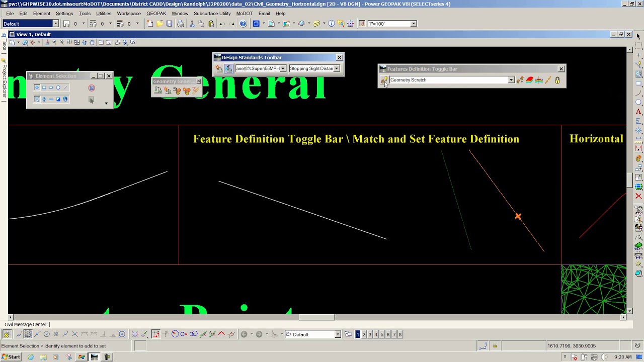
Task: Click View Previous arrow icon
Action: pos(244,334)
